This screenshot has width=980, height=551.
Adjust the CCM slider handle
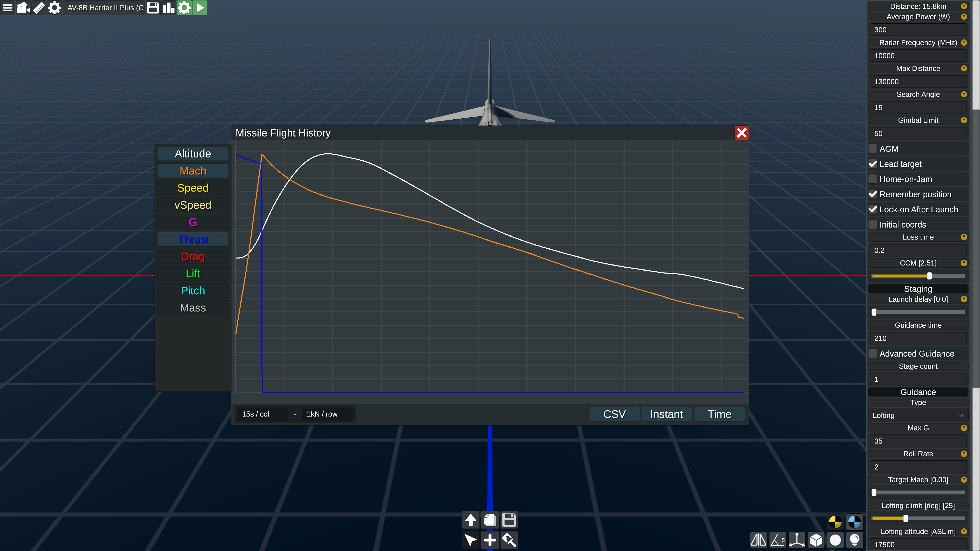tap(929, 276)
